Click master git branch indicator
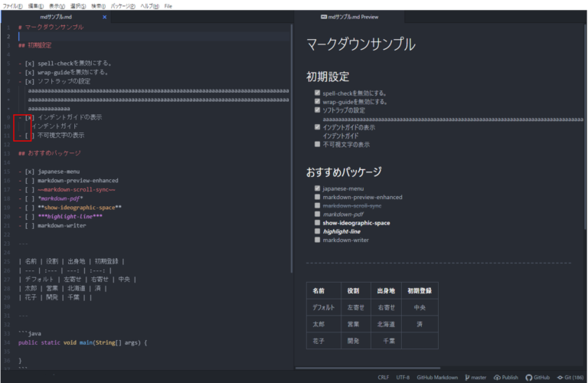This screenshot has width=588, height=383. (x=475, y=378)
